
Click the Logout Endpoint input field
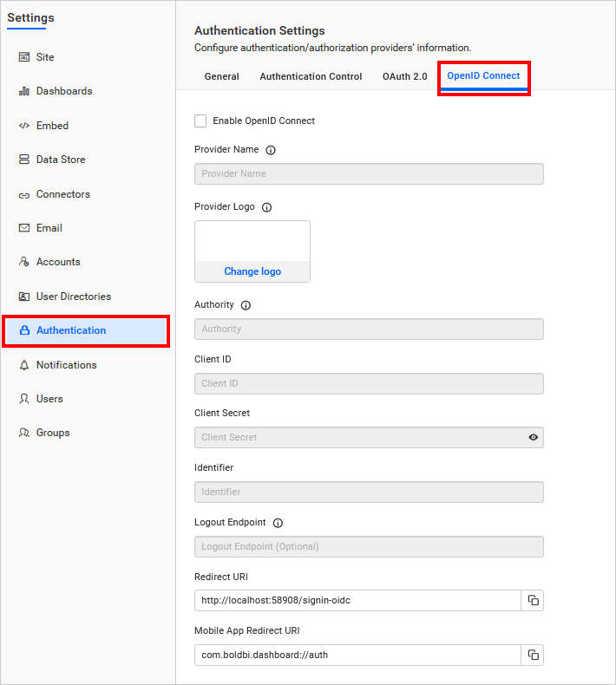[369, 546]
